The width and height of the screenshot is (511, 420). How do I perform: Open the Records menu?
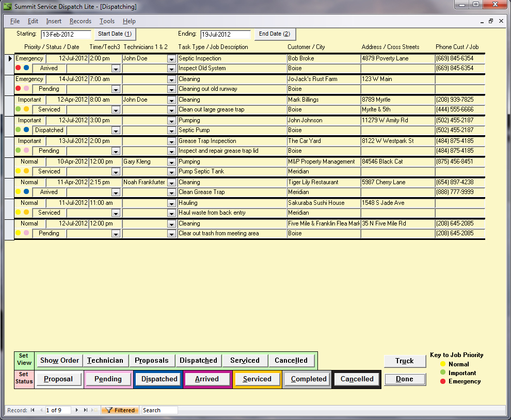pos(80,21)
